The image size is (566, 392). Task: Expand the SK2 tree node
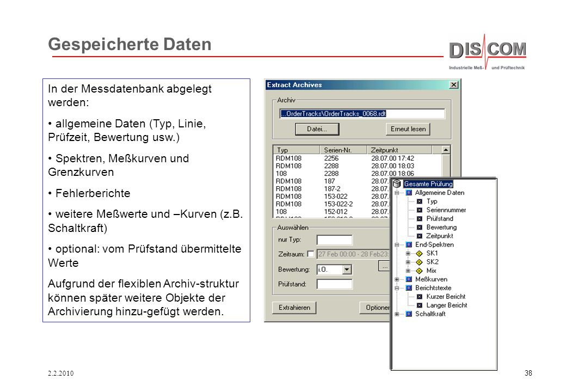click(408, 262)
